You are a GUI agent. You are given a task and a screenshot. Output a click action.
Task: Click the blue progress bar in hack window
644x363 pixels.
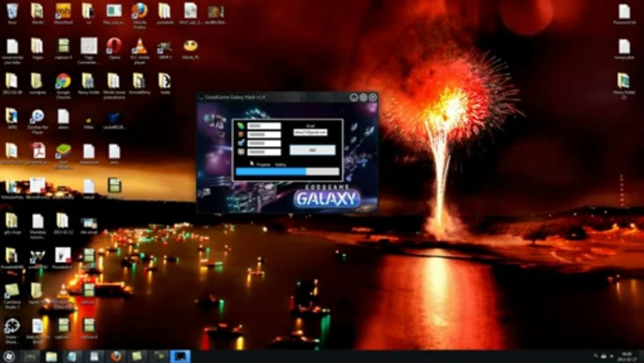pyautogui.click(x=287, y=171)
